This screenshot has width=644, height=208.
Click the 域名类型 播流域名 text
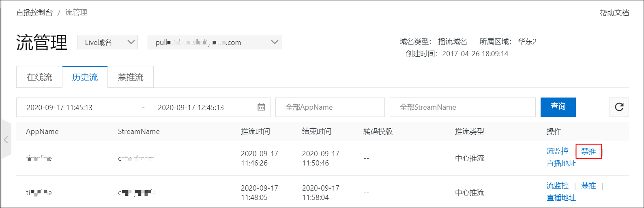[x=434, y=42]
